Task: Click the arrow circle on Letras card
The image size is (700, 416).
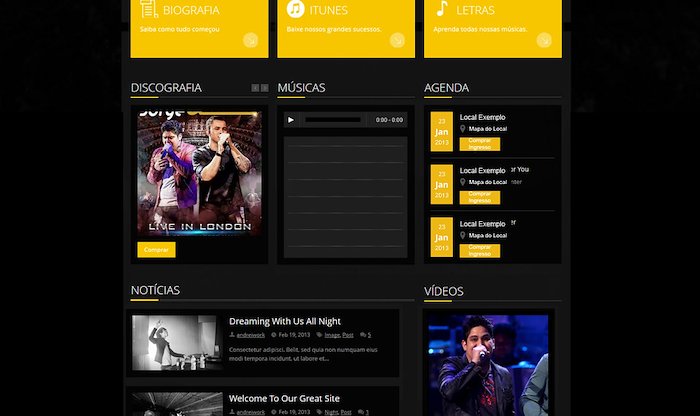Action: click(544, 40)
